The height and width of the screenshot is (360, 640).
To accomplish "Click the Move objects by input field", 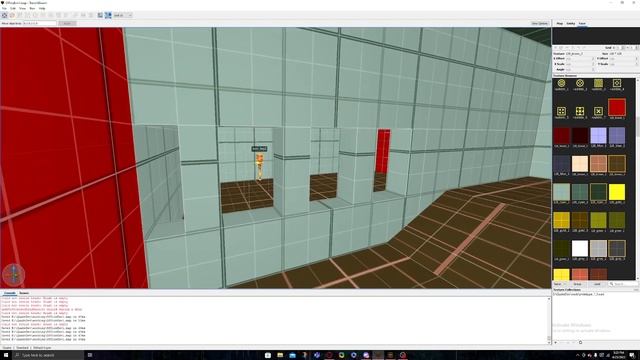I will (40, 23).
